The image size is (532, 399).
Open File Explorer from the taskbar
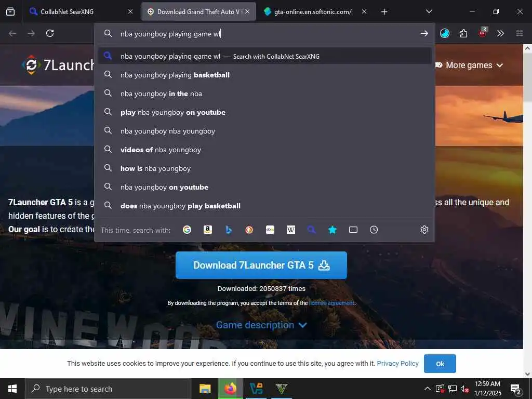coord(205,389)
